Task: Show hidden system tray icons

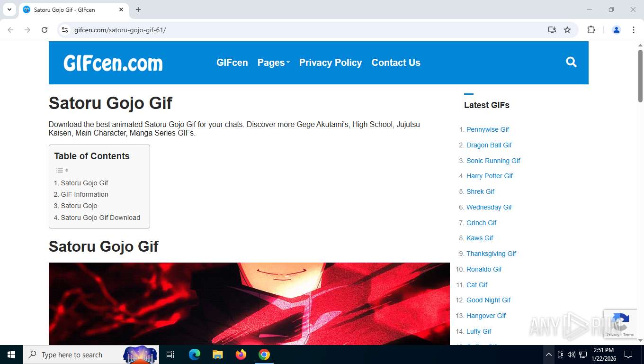Action: coord(548,355)
